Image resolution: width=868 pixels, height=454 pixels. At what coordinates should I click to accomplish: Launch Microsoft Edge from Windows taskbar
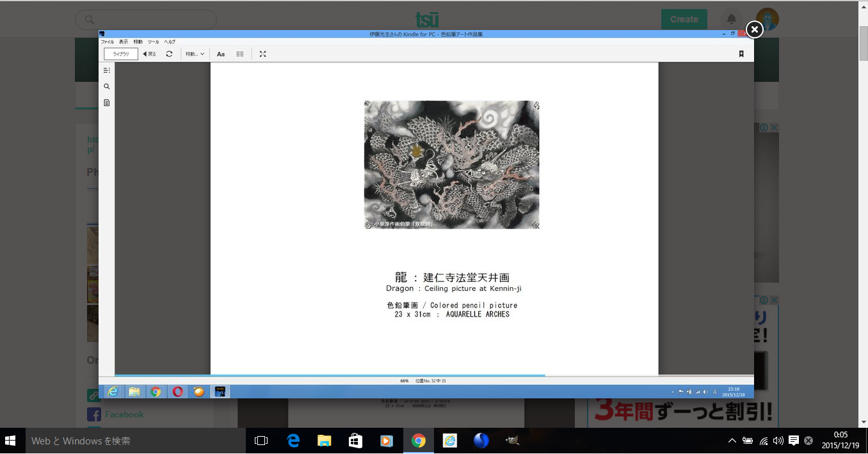293,441
